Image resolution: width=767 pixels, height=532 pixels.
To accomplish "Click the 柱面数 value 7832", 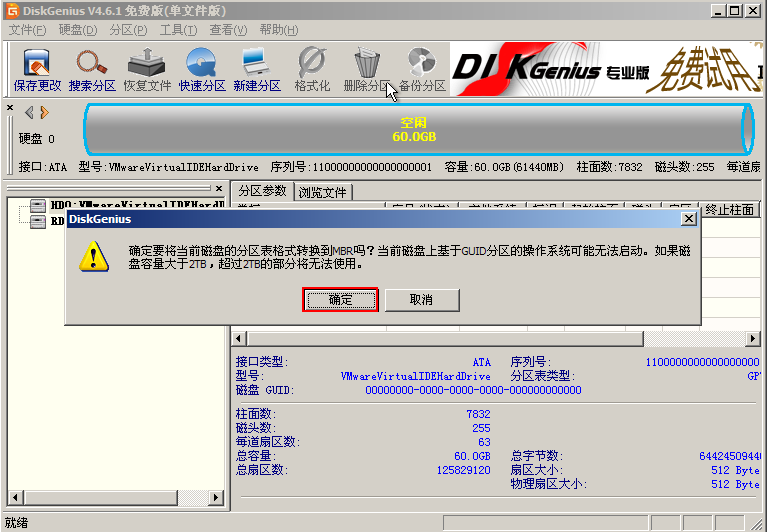I will click(x=478, y=414).
